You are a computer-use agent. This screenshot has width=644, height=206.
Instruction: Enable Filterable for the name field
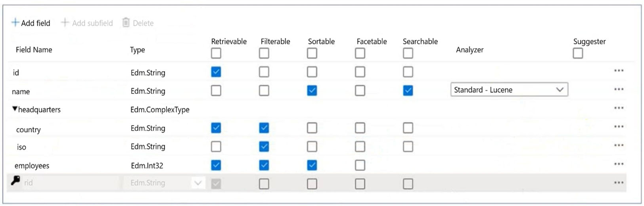(264, 91)
